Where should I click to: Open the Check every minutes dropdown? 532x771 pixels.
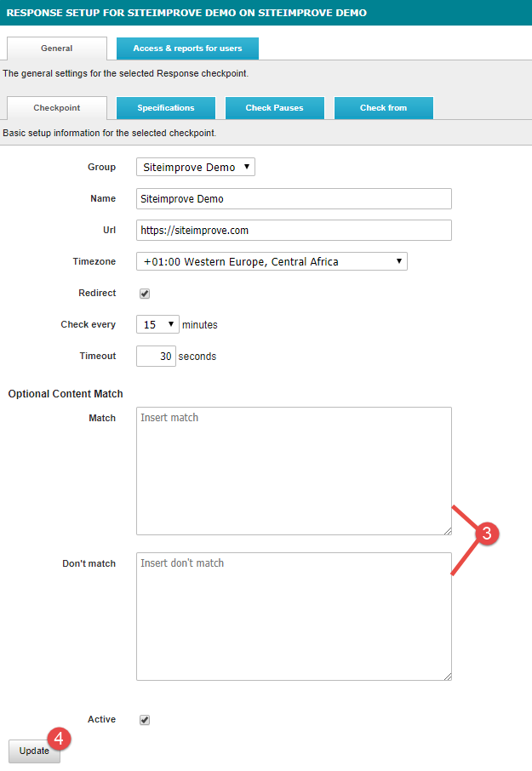pos(157,324)
